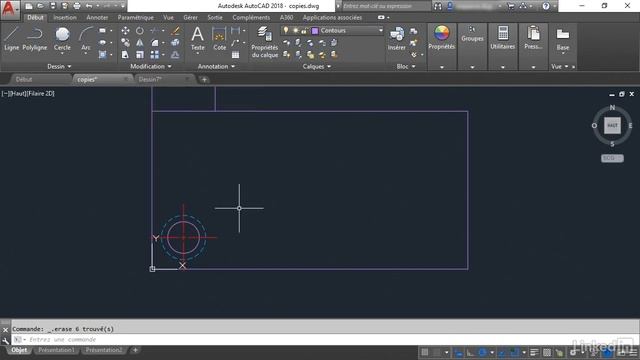Select the Texte annotation tool
Image resolution: width=640 pixels, height=360 pixels.
click(198, 38)
